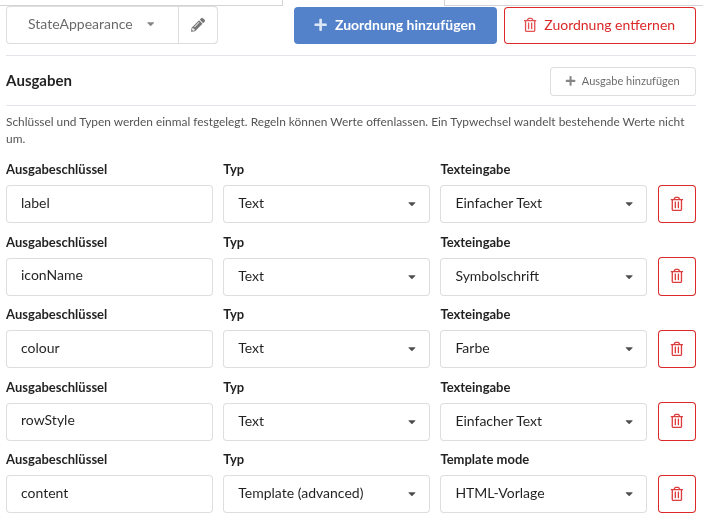Image resolution: width=703 pixels, height=520 pixels.
Task: Click the Zuordnung entfernen button
Action: (599, 25)
